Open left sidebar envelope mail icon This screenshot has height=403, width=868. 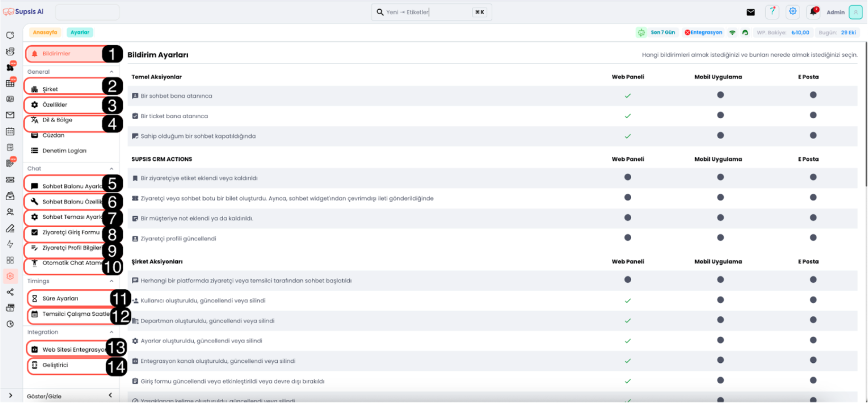click(x=10, y=115)
